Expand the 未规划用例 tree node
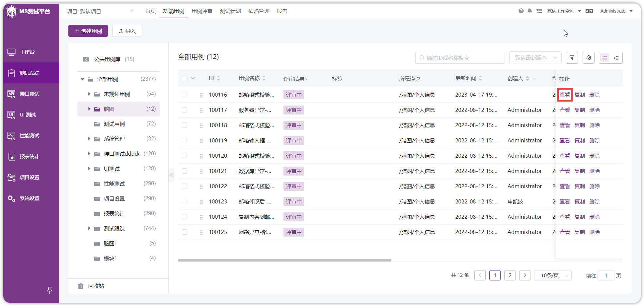The width and height of the screenshot is (644, 306). (89, 94)
